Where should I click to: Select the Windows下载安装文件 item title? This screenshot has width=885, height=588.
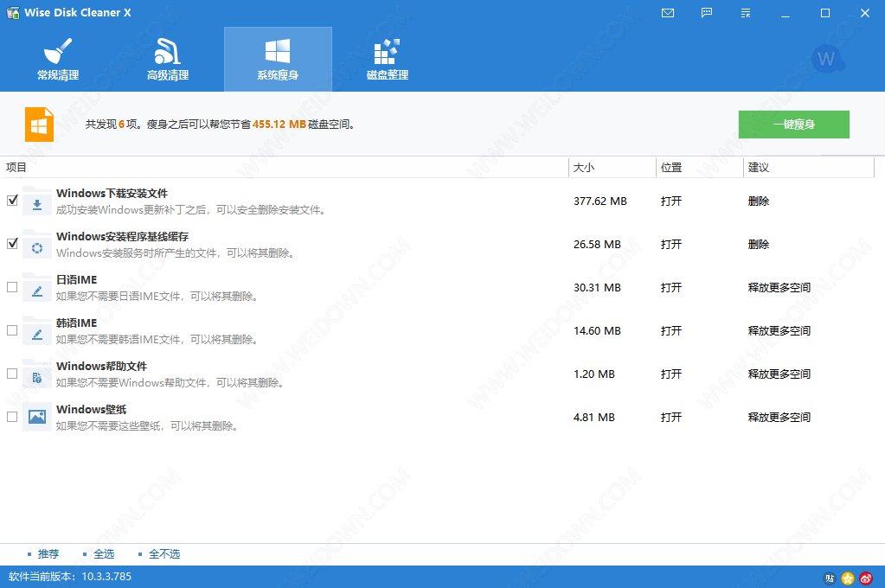(112, 193)
